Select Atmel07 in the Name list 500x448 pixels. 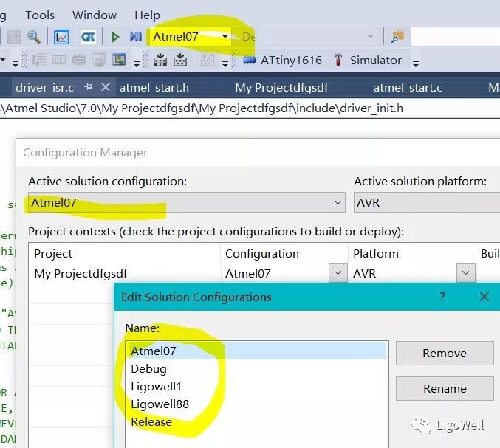[x=256, y=351]
